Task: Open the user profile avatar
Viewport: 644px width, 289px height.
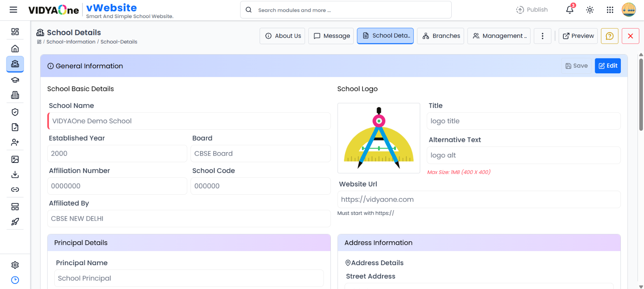Action: (x=629, y=10)
